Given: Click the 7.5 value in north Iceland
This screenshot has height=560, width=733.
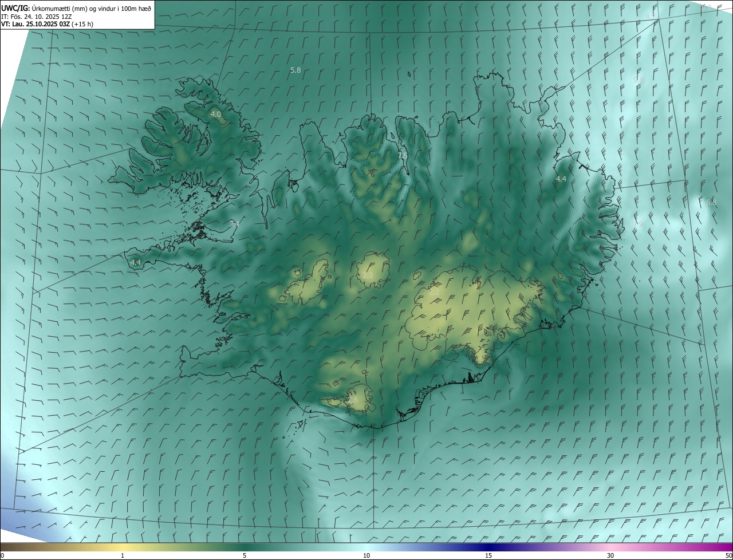Looking at the screenshot, I should point(403,155).
